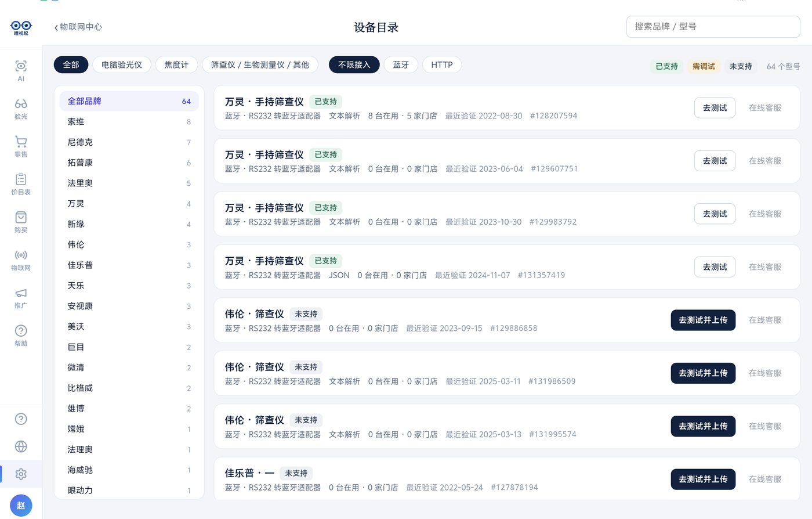Open the 价目表 clipboard icon
Screen dimensions: 812x519
(x=21, y=184)
